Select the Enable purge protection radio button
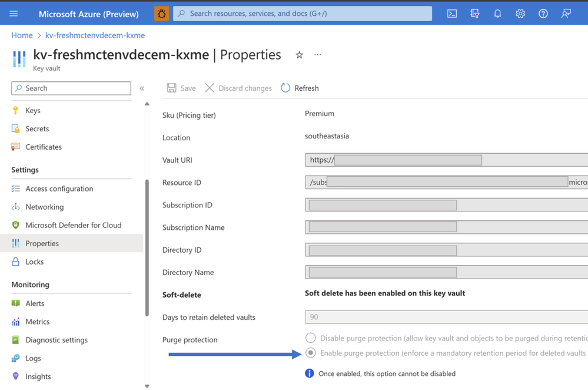588x390 pixels. (x=311, y=353)
